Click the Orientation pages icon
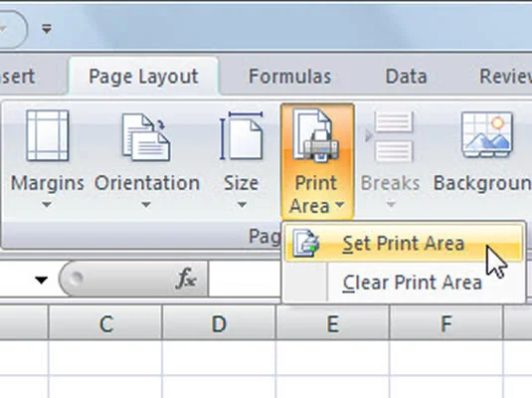Image resolution: width=532 pixels, height=398 pixels. click(x=146, y=137)
